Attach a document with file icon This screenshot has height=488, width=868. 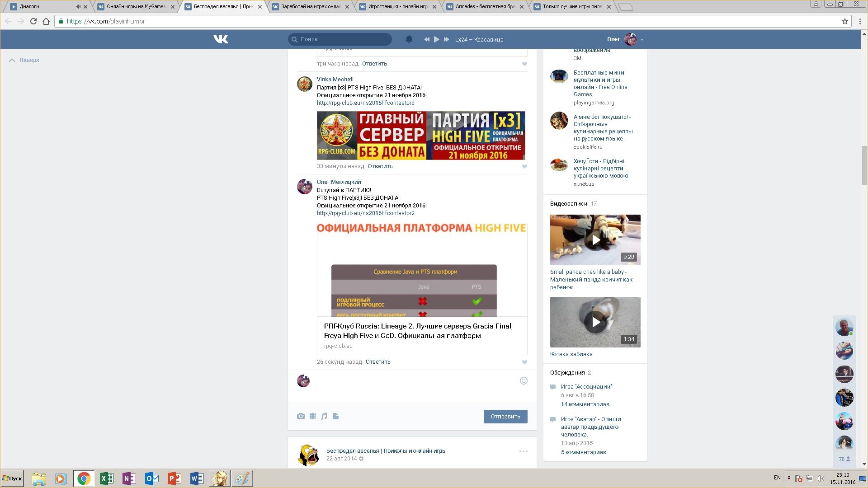tap(336, 417)
